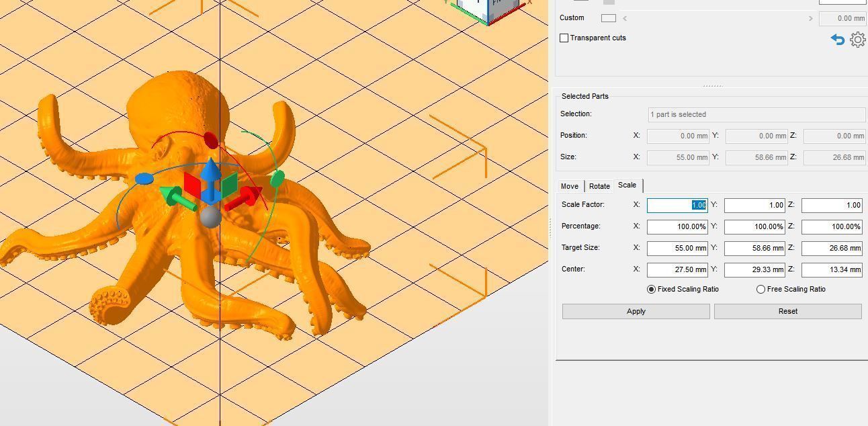Click the gray center sphere of gizmo
This screenshot has height=426, width=868.
[x=210, y=217]
